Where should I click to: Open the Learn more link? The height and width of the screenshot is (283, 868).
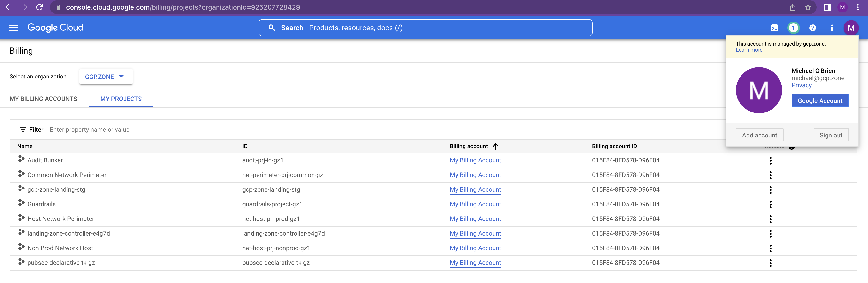749,50
